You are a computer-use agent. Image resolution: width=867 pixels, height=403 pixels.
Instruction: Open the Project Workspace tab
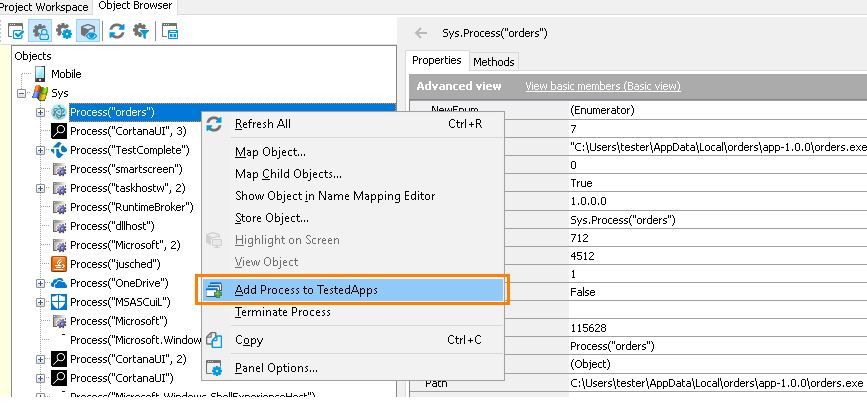point(44,7)
